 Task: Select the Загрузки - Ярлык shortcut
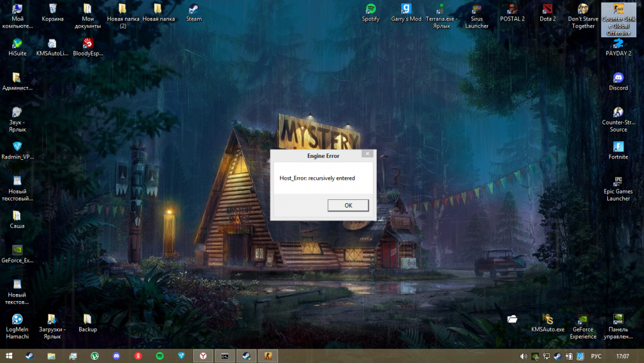pyautogui.click(x=52, y=327)
